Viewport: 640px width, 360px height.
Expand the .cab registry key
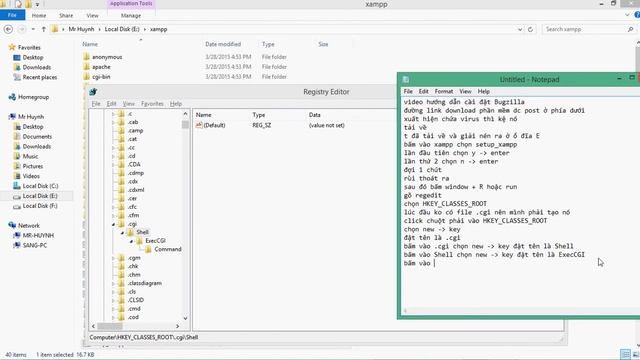[x=113, y=122]
